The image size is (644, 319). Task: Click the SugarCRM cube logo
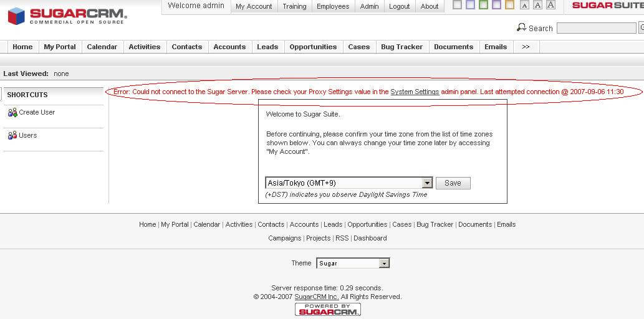[x=16, y=16]
